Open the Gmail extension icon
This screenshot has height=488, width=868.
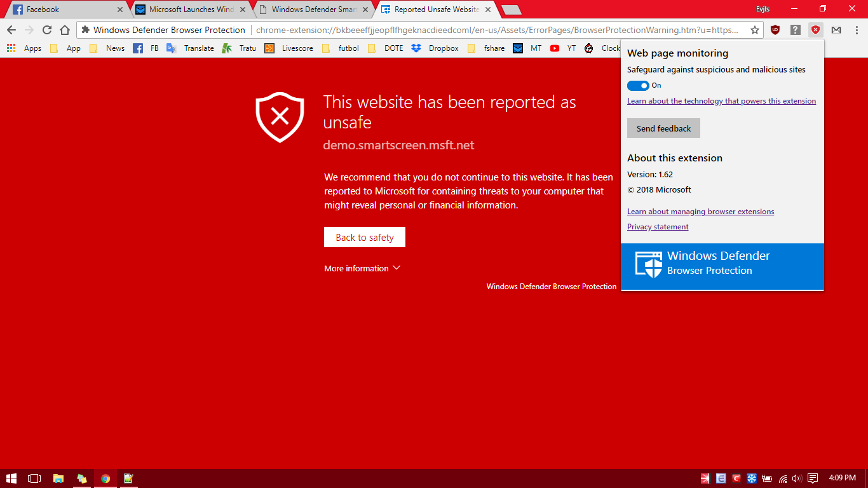(836, 30)
